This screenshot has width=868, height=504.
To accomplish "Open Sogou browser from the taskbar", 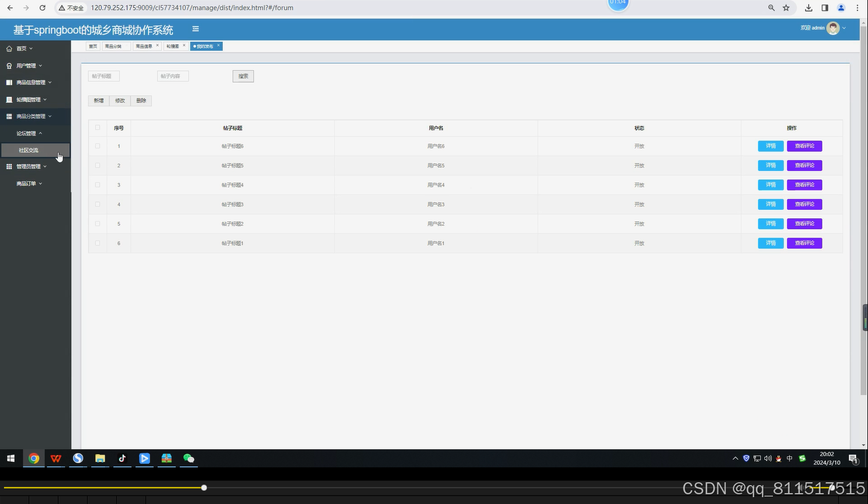I will [78, 458].
